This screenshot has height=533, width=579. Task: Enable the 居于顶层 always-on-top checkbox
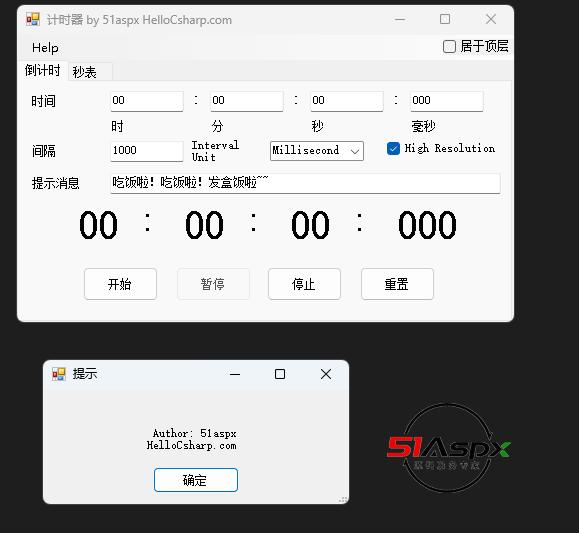click(449, 47)
